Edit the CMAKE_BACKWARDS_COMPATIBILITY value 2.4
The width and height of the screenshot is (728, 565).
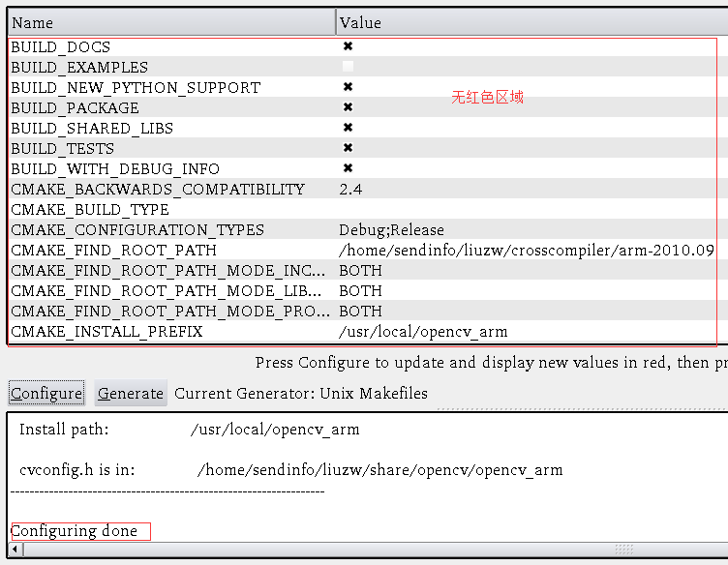coord(350,190)
